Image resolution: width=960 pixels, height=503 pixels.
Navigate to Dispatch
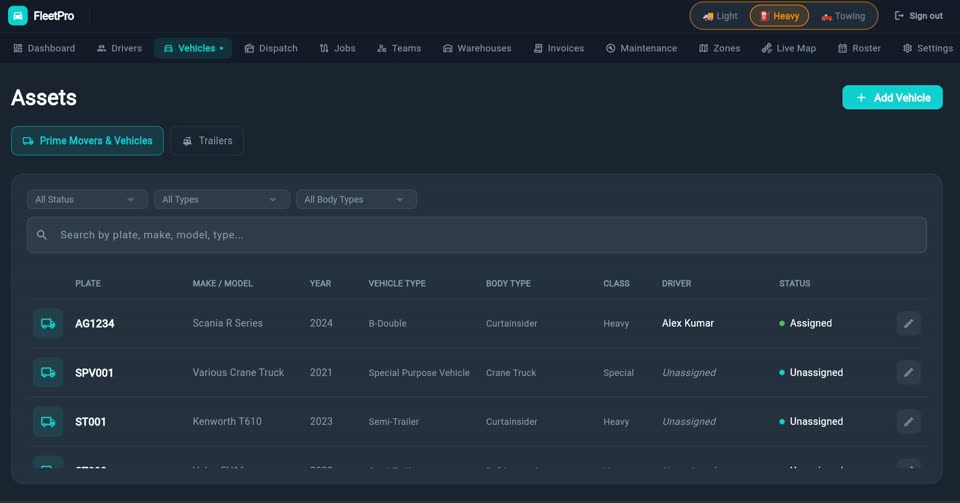coord(271,48)
